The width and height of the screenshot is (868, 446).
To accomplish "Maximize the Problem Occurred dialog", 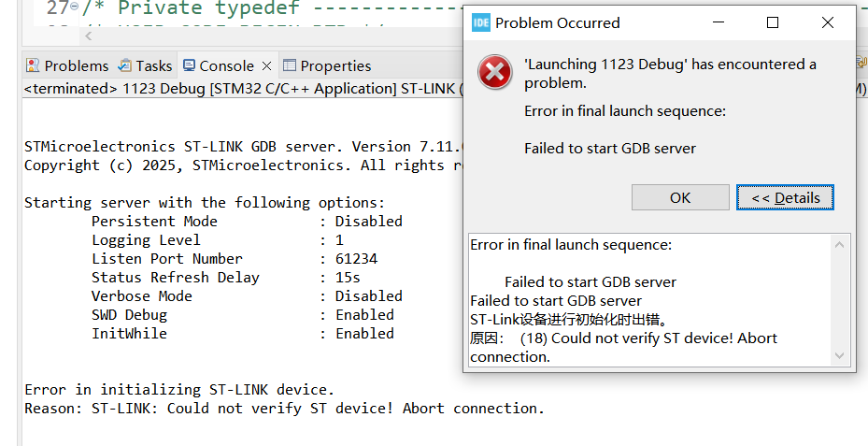I will point(773,22).
